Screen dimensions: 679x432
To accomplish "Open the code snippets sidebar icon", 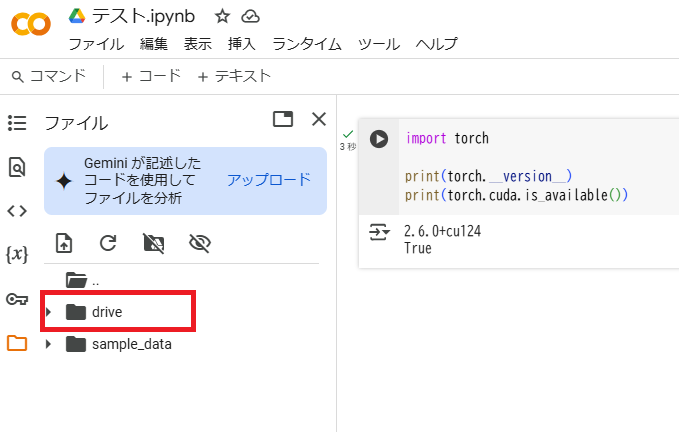I will (17, 210).
